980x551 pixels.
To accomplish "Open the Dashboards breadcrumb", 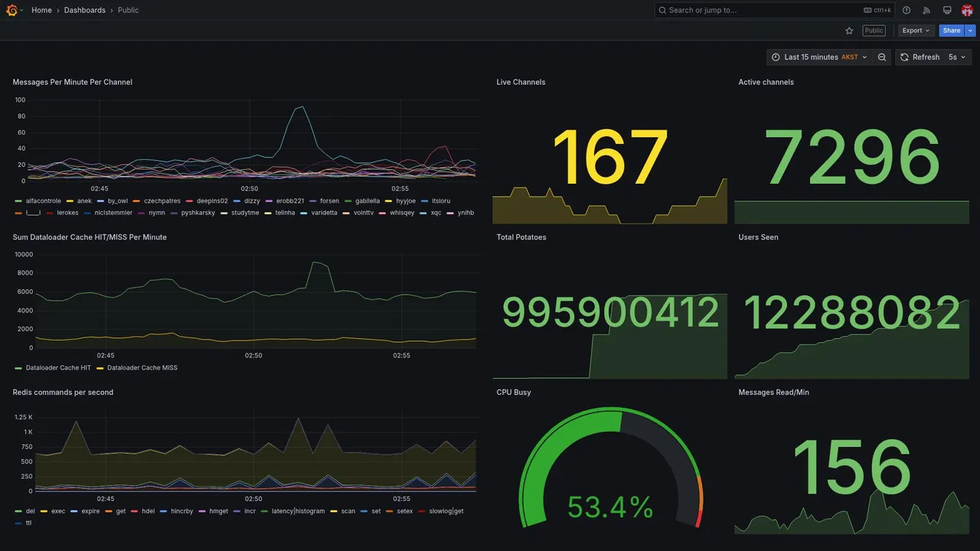I will (x=85, y=10).
